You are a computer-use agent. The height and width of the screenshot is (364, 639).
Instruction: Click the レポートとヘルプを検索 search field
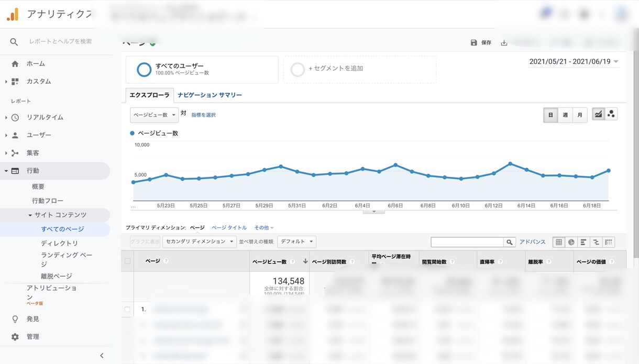60,41
